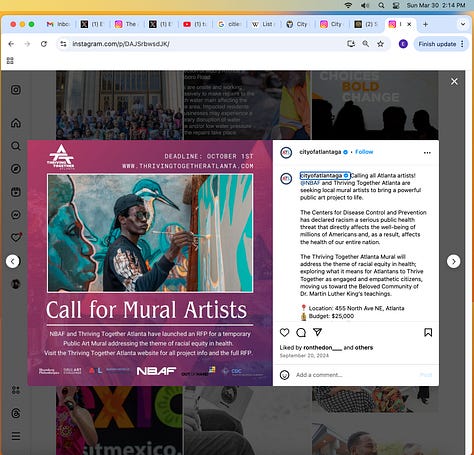Go to Home feed icon in sidebar
This screenshot has height=455, width=474.
16,123
